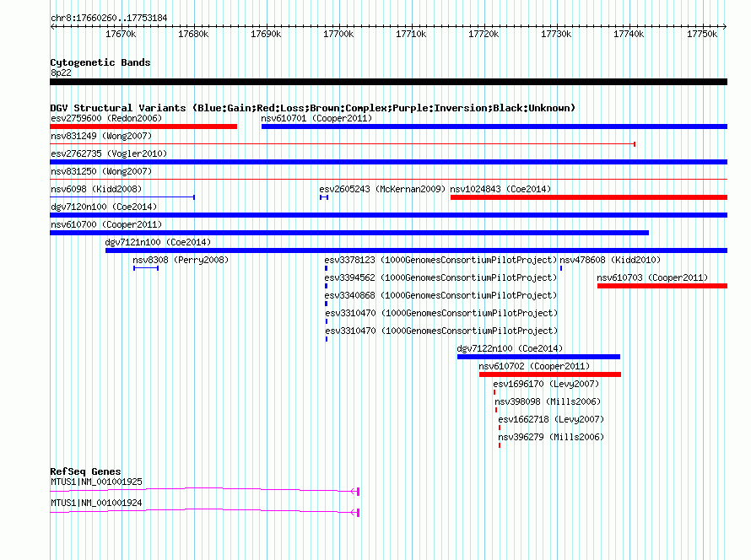Click the nsv6098 (Kidd2008) label
The height and width of the screenshot is (560, 751).
(96, 189)
